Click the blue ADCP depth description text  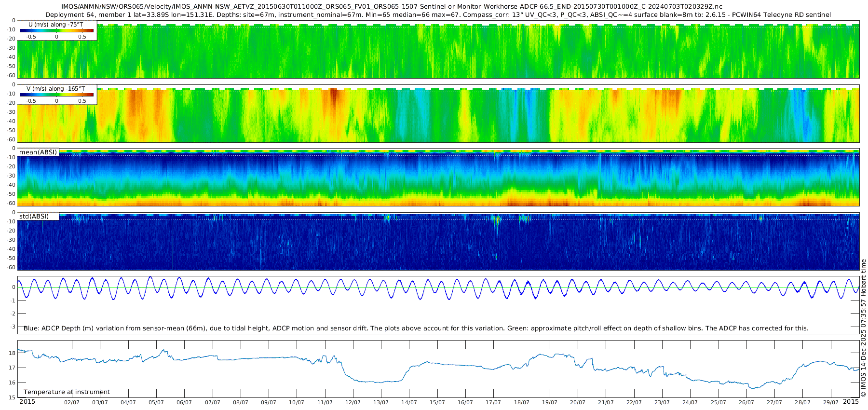[x=416, y=328]
